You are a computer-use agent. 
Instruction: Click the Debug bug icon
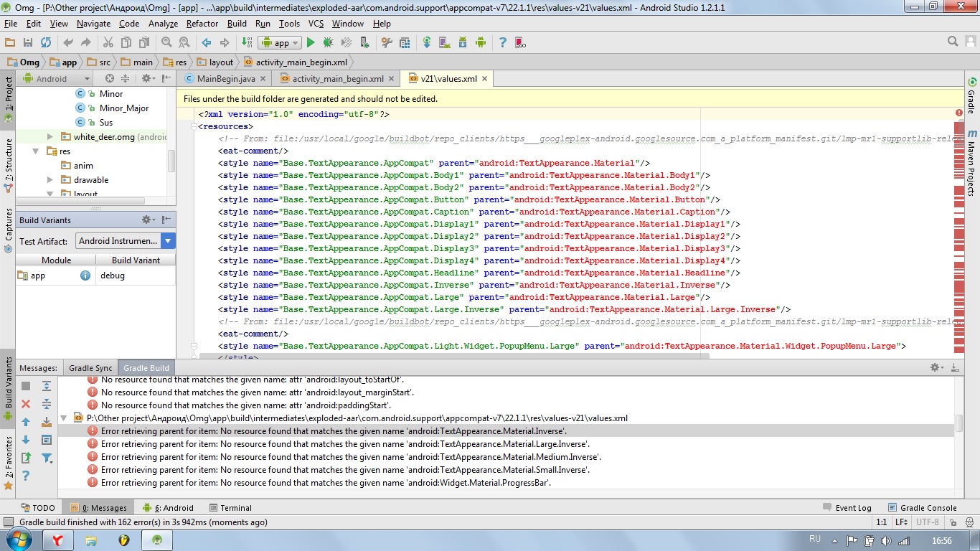coord(328,42)
